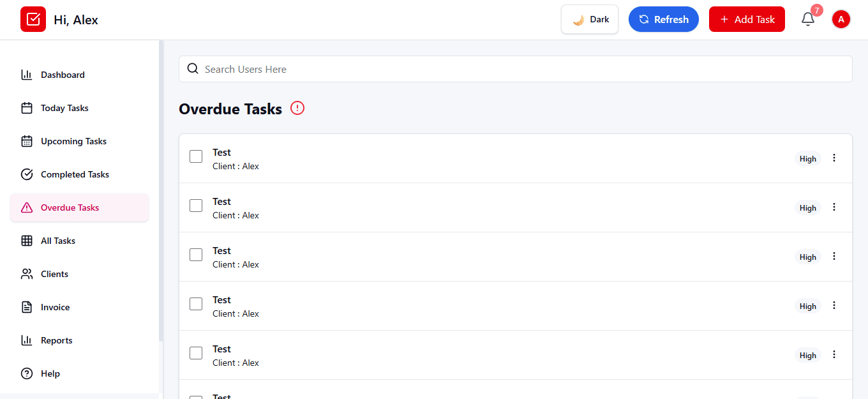Screen dimensions: 868x399
Task: Click the Upcoming Tasks calendar icon
Action: 26,141
